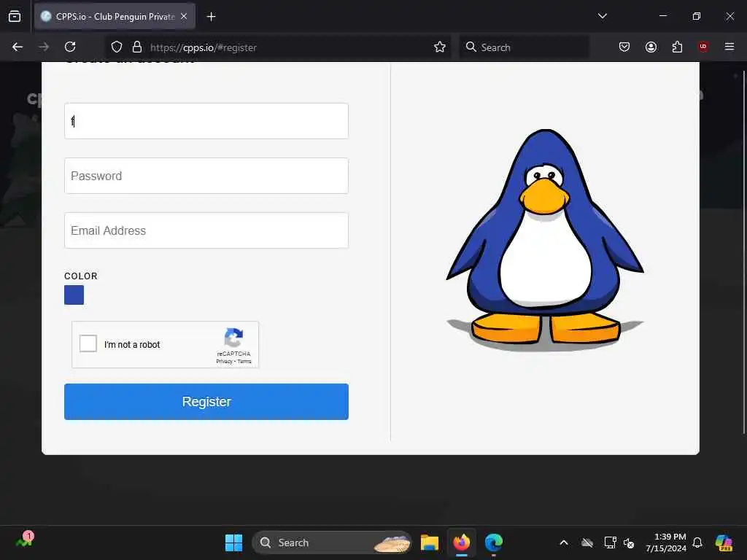Screen dimensions: 747x560
Task: Open reCAPTCHA Privacy link
Action: (224, 362)
